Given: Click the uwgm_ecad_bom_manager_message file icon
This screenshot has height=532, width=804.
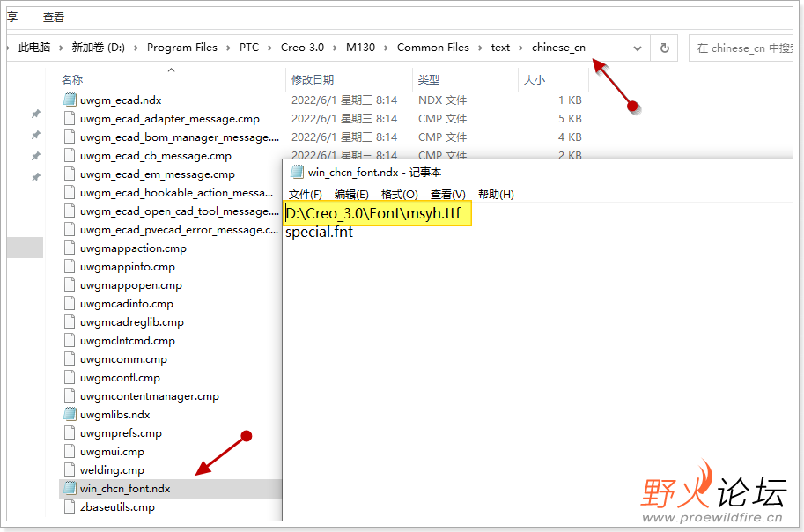Looking at the screenshot, I should pyautogui.click(x=70, y=137).
